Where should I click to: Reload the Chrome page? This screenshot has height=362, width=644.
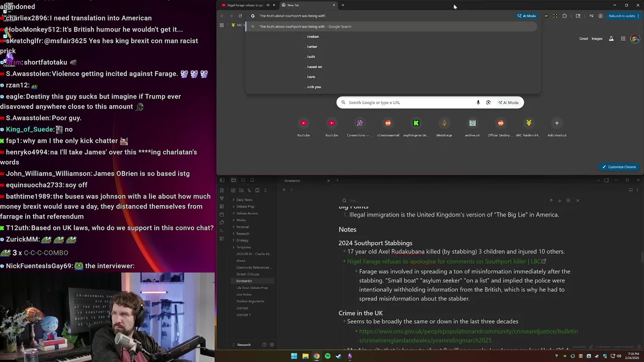[240, 16]
